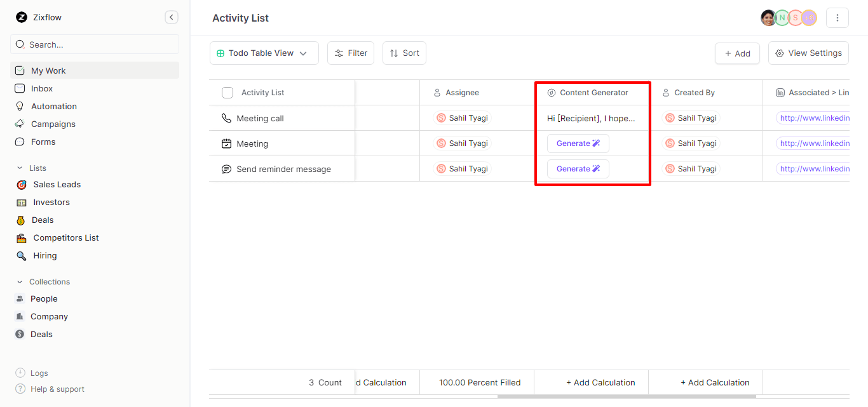Click Generate for the Meeting activity
This screenshot has width=868, height=407.
pos(578,143)
